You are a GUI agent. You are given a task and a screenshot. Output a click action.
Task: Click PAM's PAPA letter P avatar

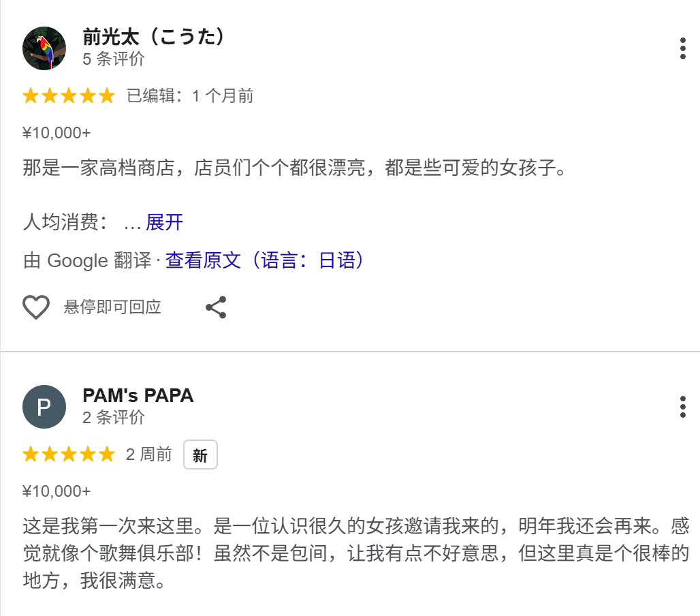pyautogui.click(x=44, y=407)
